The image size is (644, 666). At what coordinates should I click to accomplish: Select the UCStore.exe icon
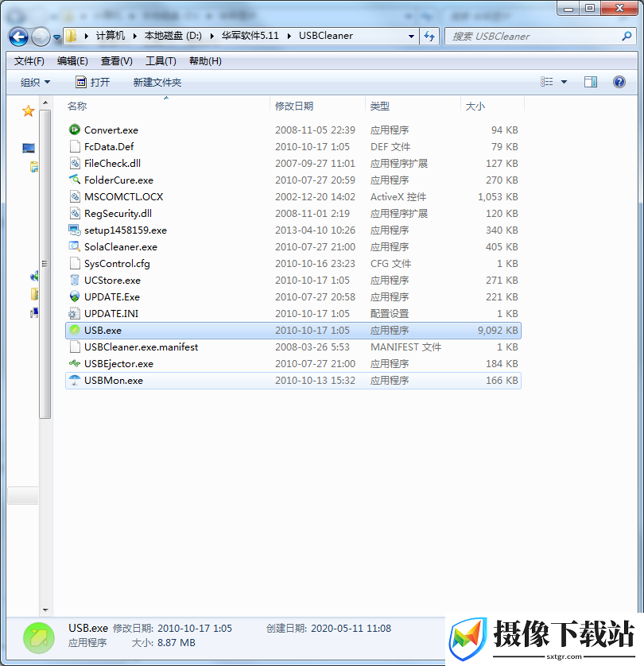pos(75,280)
